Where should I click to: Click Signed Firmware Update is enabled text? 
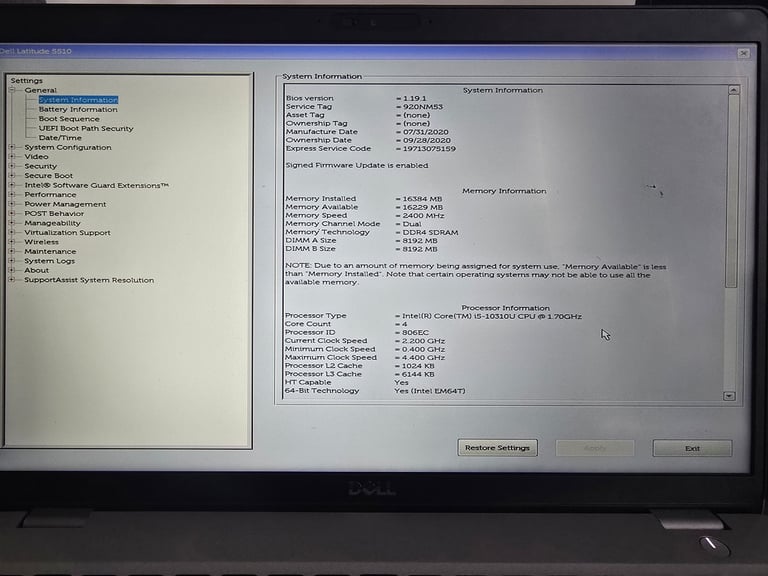357,166
